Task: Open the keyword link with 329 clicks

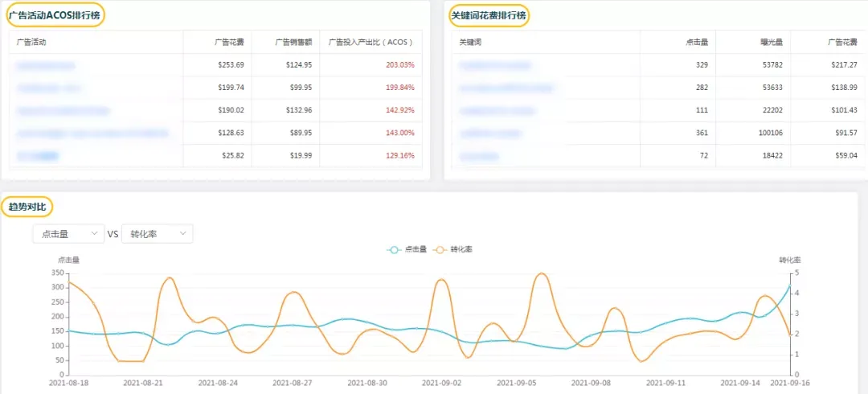Action: click(x=494, y=65)
